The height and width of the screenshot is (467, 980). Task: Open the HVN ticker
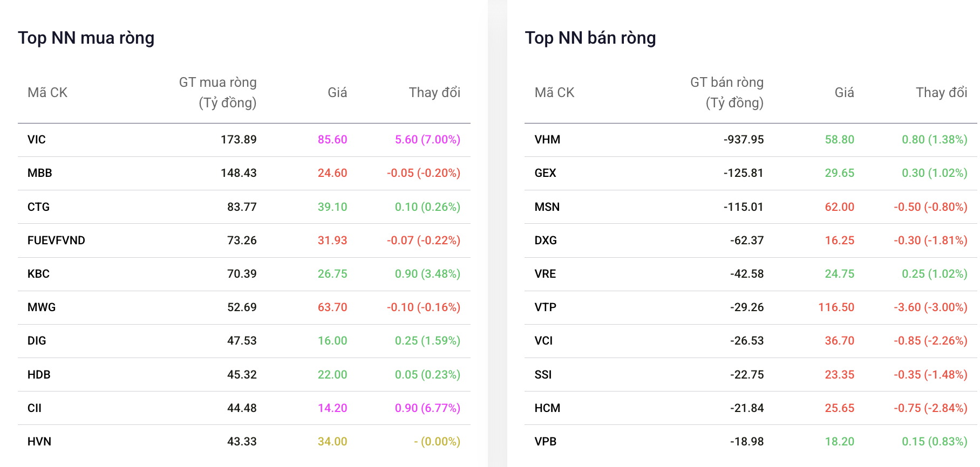(39, 442)
